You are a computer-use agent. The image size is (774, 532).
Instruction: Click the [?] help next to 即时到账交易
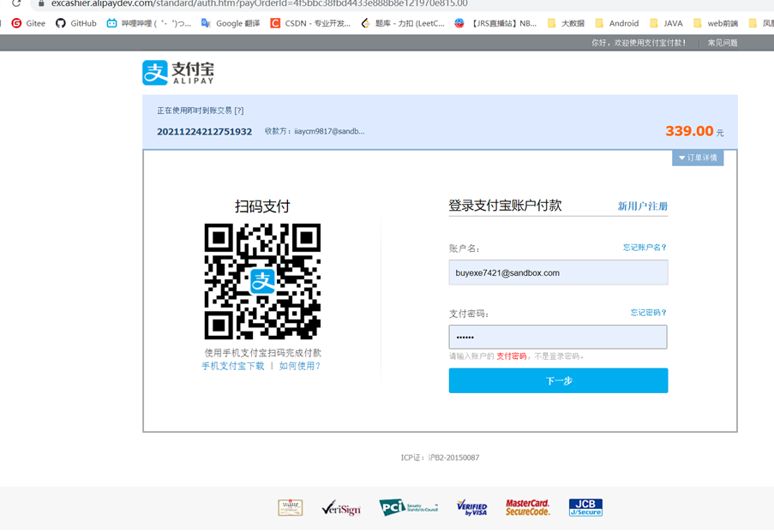point(239,111)
